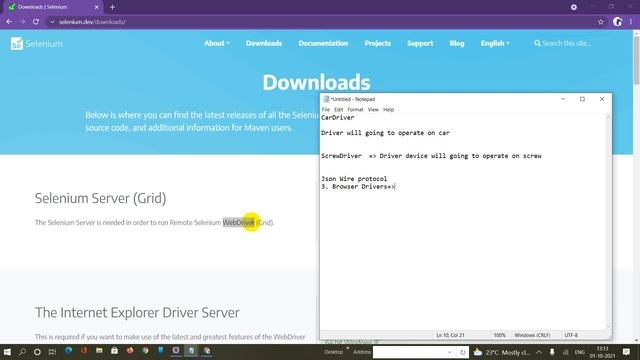This screenshot has height=360, width=640.
Task: Click 'Windows (CRLF)' in Notepad status bar
Action: point(532,335)
